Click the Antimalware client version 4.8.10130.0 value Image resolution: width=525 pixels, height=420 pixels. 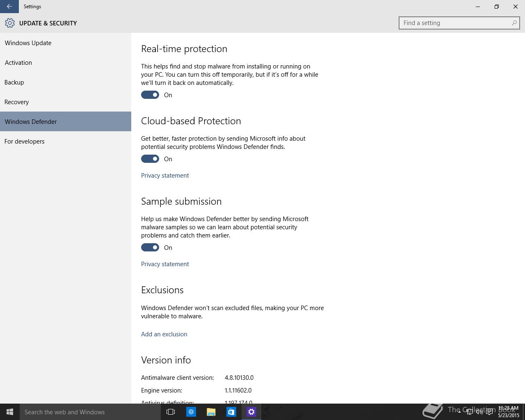(239, 377)
